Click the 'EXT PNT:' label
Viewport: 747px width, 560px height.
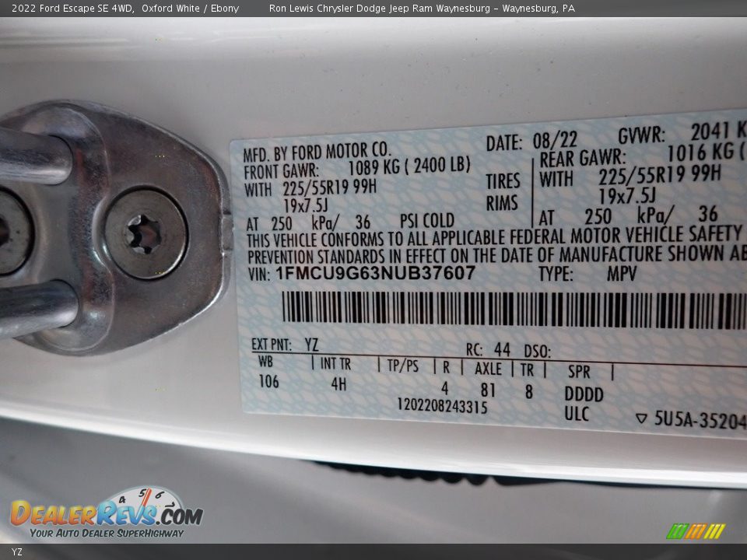click(271, 345)
